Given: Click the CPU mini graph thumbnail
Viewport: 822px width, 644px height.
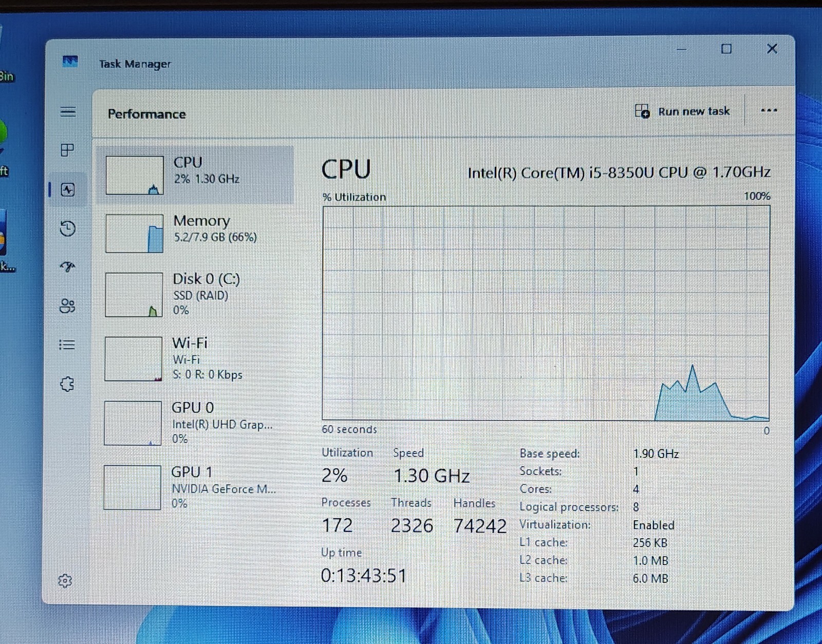Looking at the screenshot, I should tap(135, 175).
